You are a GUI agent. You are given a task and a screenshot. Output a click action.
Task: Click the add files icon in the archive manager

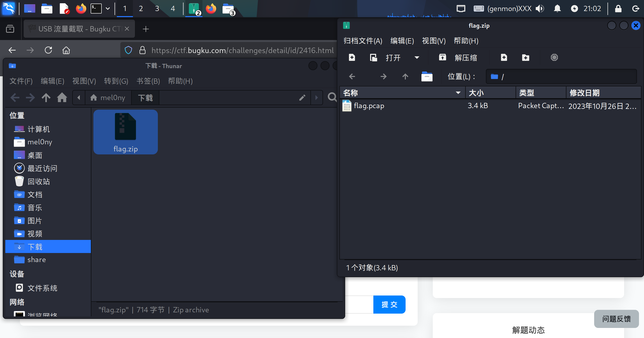[x=504, y=58]
